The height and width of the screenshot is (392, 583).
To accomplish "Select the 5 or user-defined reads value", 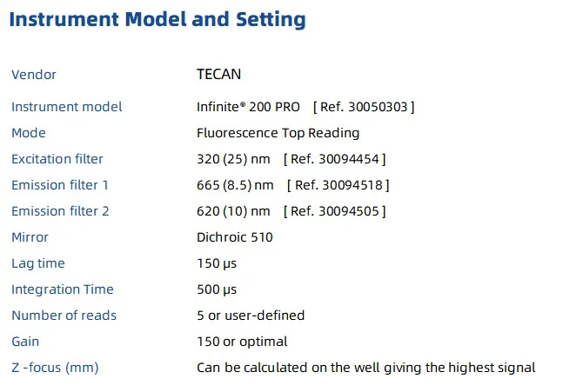I will [x=251, y=316].
